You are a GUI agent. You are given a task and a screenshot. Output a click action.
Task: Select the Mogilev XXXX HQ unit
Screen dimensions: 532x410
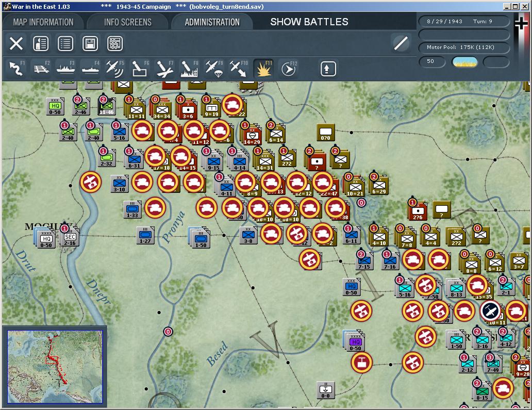[x=46, y=238]
